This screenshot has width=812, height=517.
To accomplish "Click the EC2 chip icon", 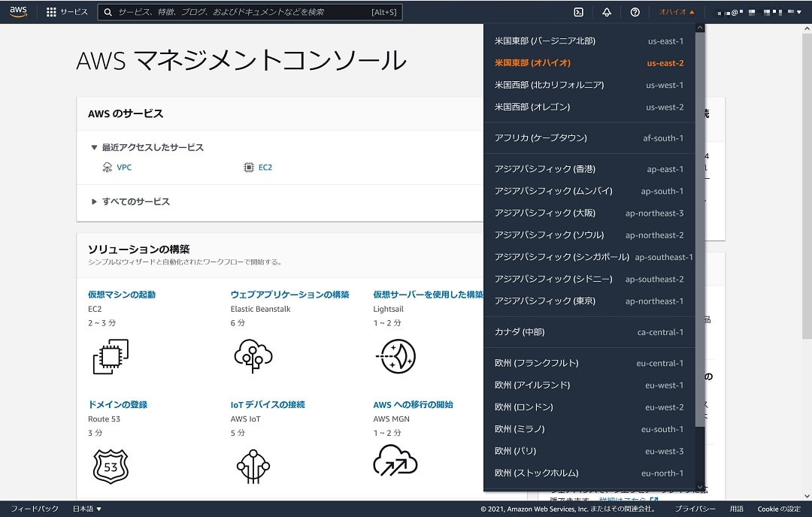I will pos(249,167).
